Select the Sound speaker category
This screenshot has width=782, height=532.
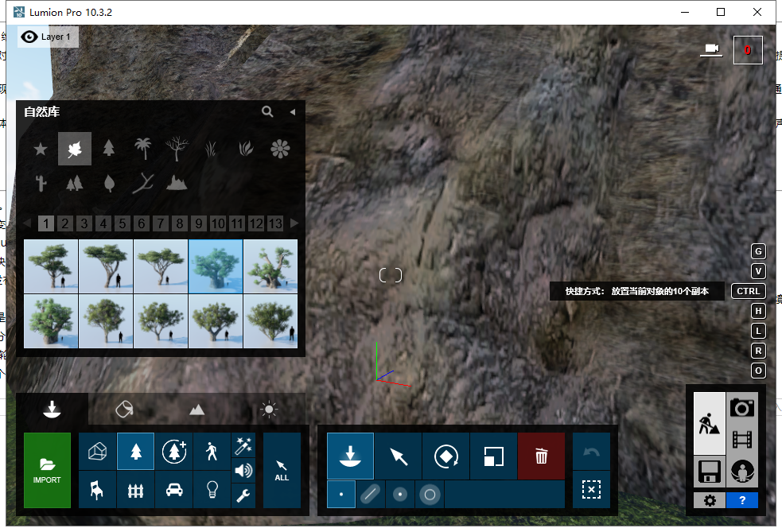tap(243, 470)
